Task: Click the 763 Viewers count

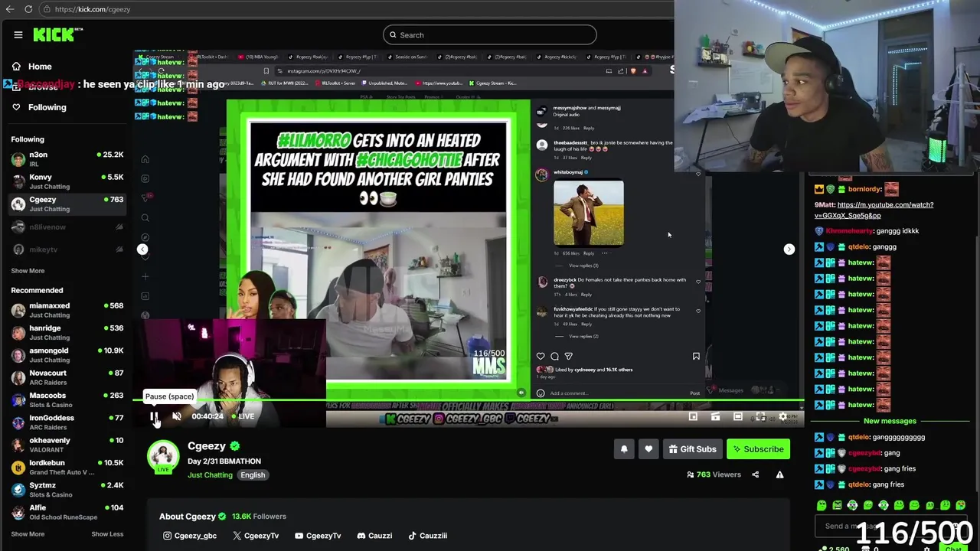Action: (714, 474)
